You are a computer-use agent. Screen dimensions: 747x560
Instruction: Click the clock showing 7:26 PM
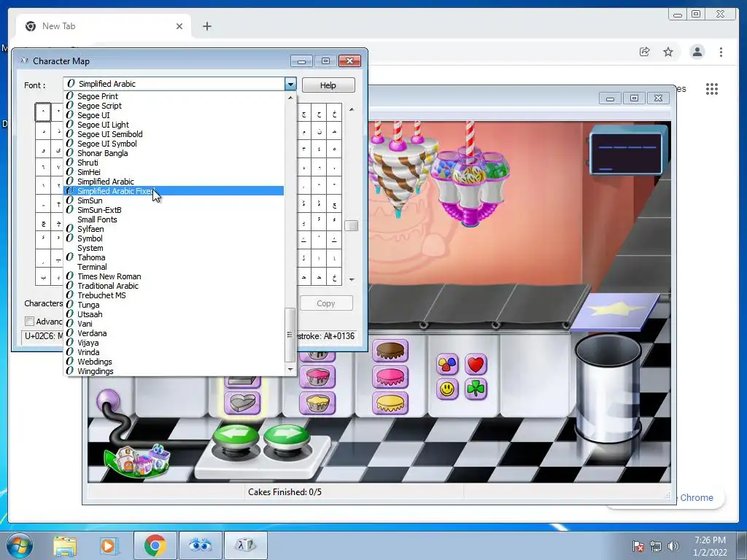[x=710, y=540]
